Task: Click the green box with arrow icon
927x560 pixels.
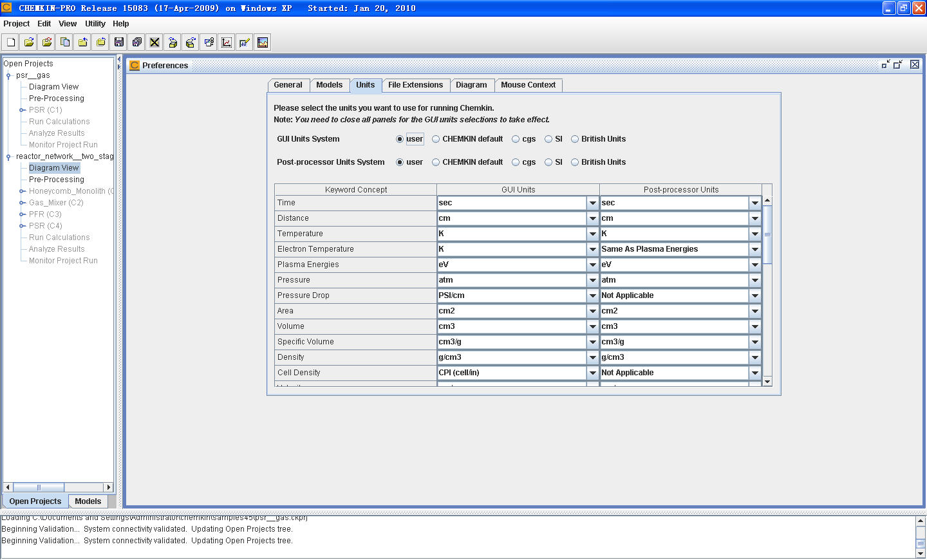Action: pyautogui.click(x=191, y=42)
